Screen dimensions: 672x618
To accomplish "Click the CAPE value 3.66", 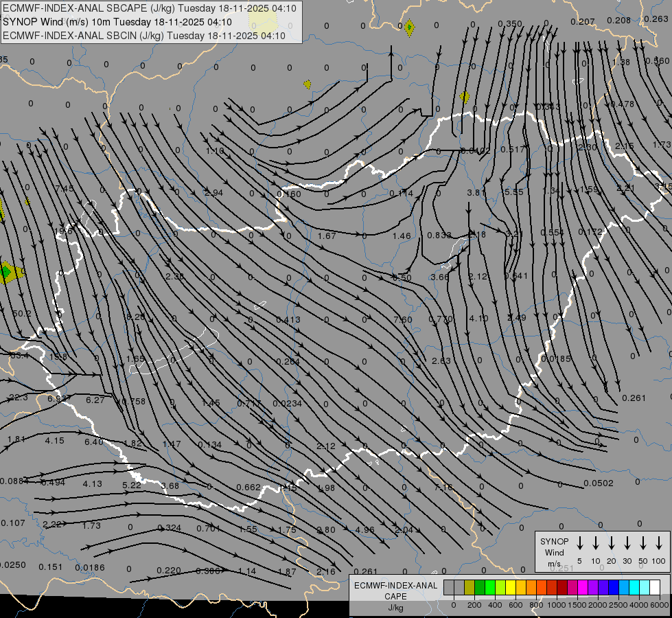I will pos(440,277).
